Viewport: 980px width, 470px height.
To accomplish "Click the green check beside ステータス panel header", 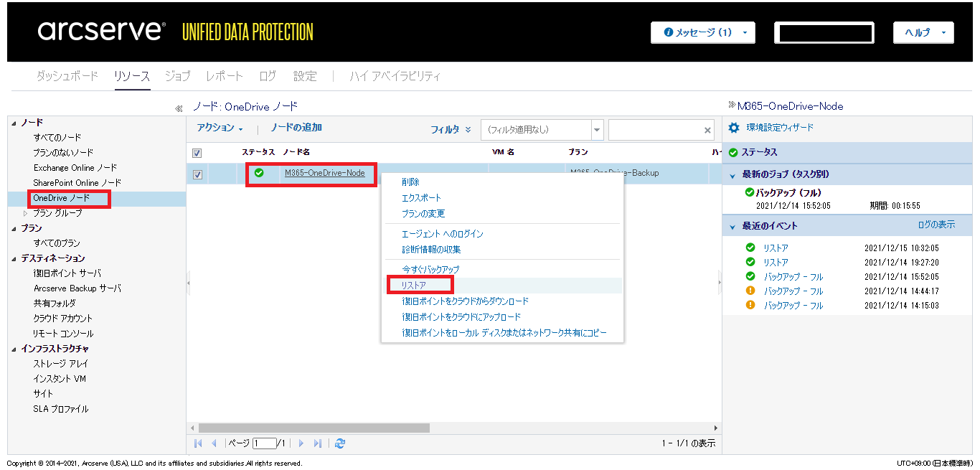I will pos(733,152).
